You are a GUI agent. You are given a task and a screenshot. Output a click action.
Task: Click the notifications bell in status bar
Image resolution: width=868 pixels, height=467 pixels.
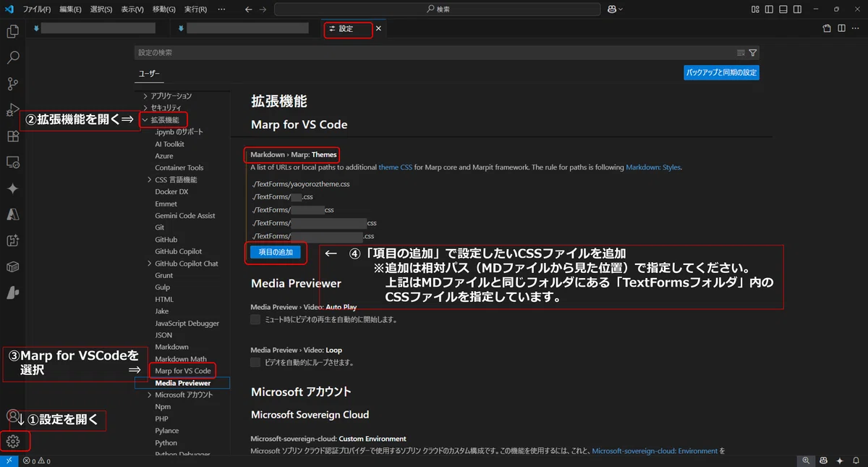point(857,460)
